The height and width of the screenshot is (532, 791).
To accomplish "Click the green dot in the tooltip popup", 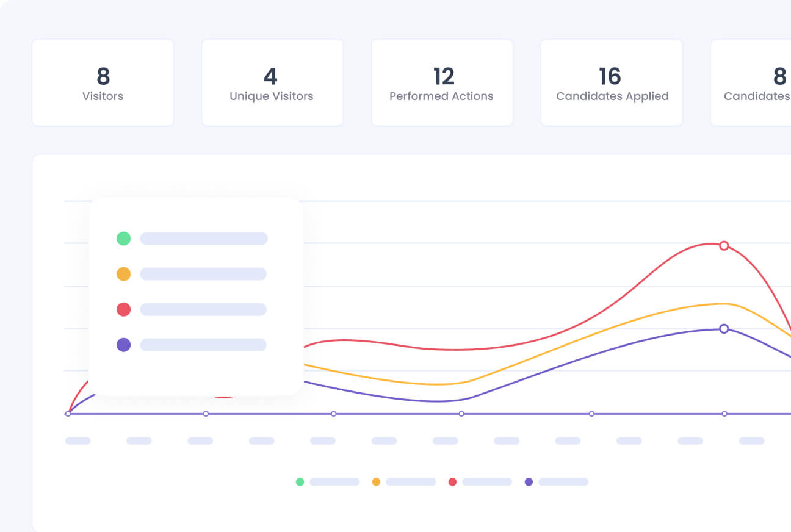I will point(123,239).
